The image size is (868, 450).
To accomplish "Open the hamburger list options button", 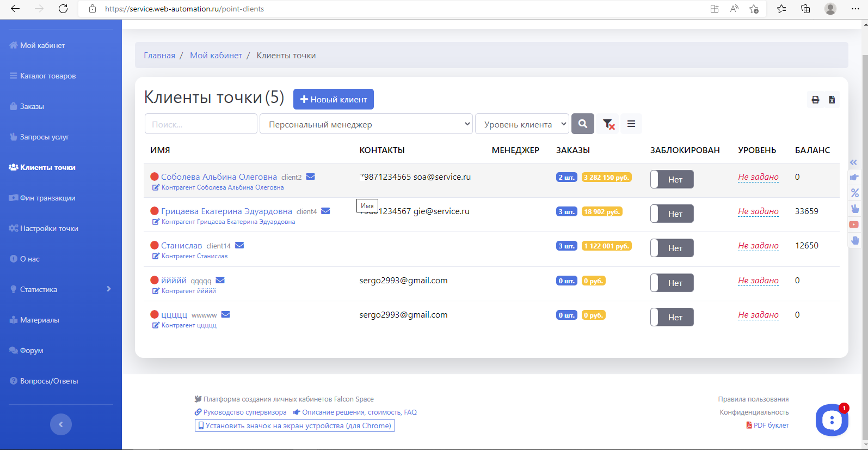I will tap(631, 124).
